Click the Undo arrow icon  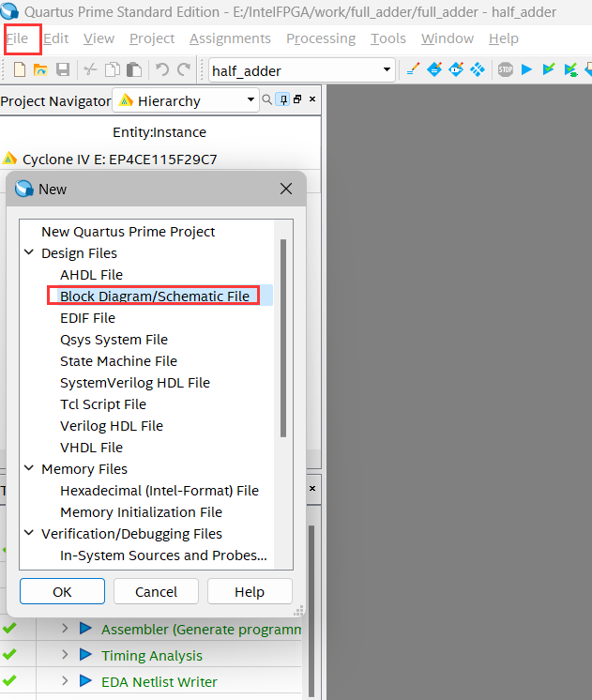click(x=162, y=69)
